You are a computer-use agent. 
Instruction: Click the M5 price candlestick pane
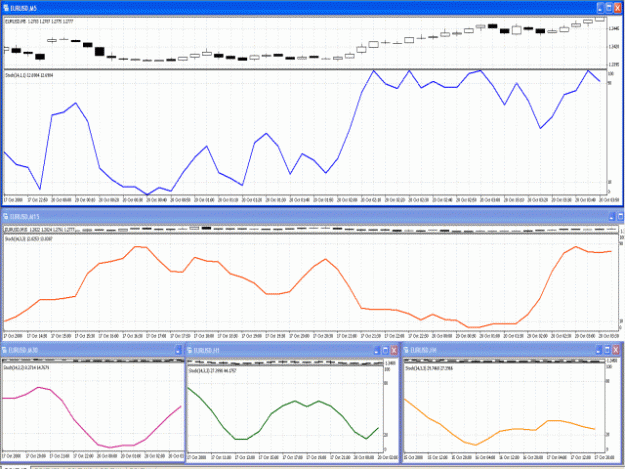click(x=305, y=43)
